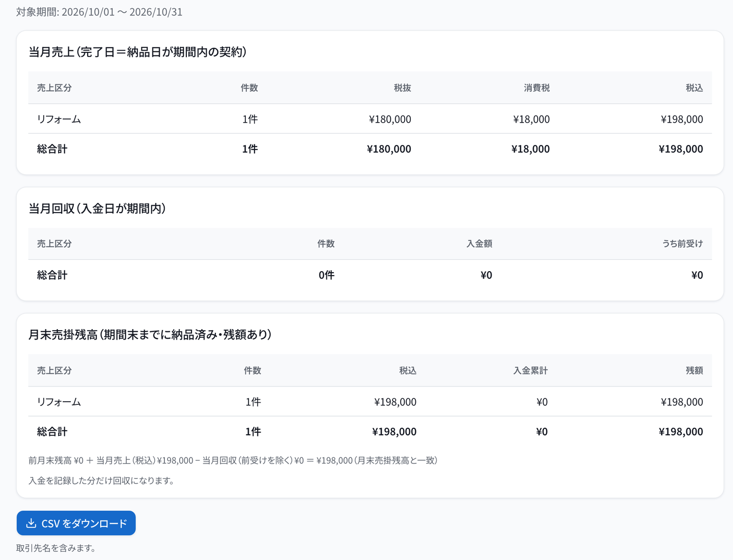This screenshot has width=733, height=560.
Task: Click ¥180,000 in 当月売上 リフォーム row
Action: (390, 119)
